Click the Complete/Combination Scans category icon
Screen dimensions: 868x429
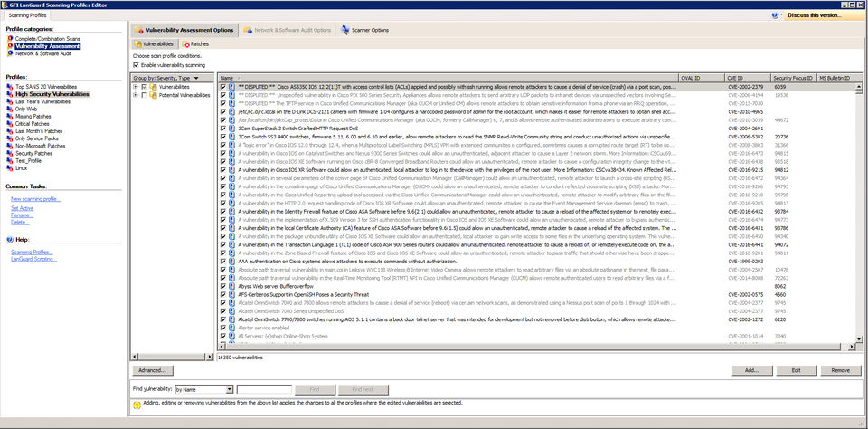coord(10,39)
